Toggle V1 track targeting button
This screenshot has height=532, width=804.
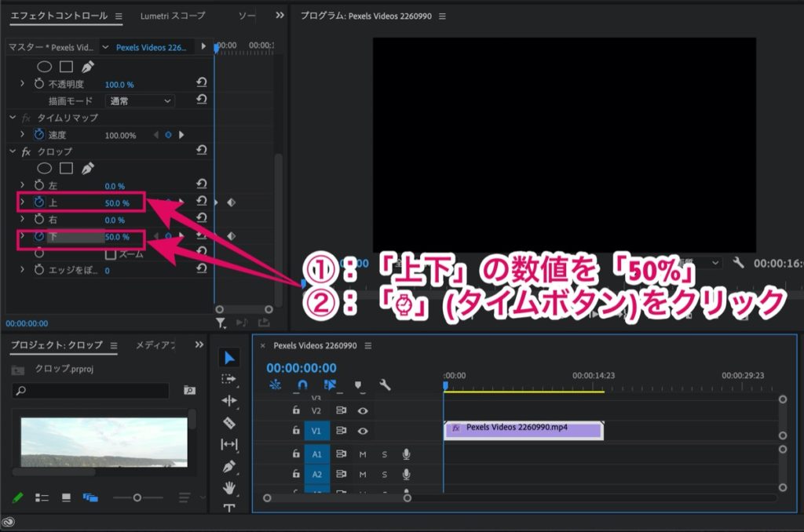click(317, 431)
